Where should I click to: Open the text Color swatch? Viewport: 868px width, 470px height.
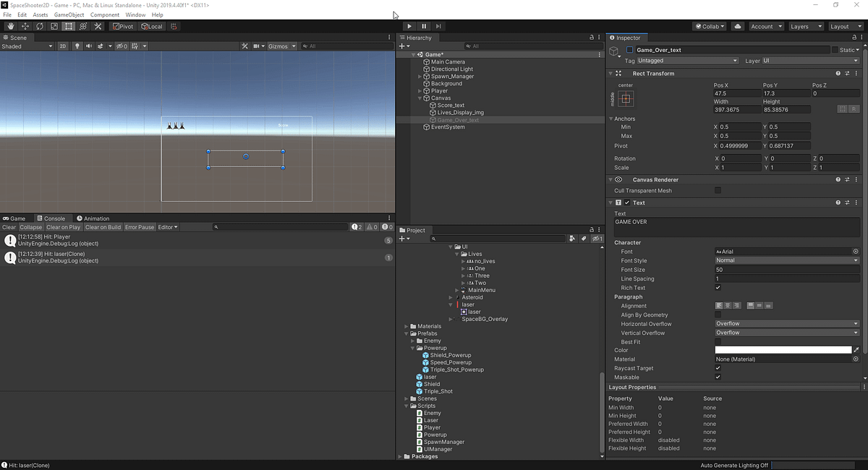(x=783, y=350)
